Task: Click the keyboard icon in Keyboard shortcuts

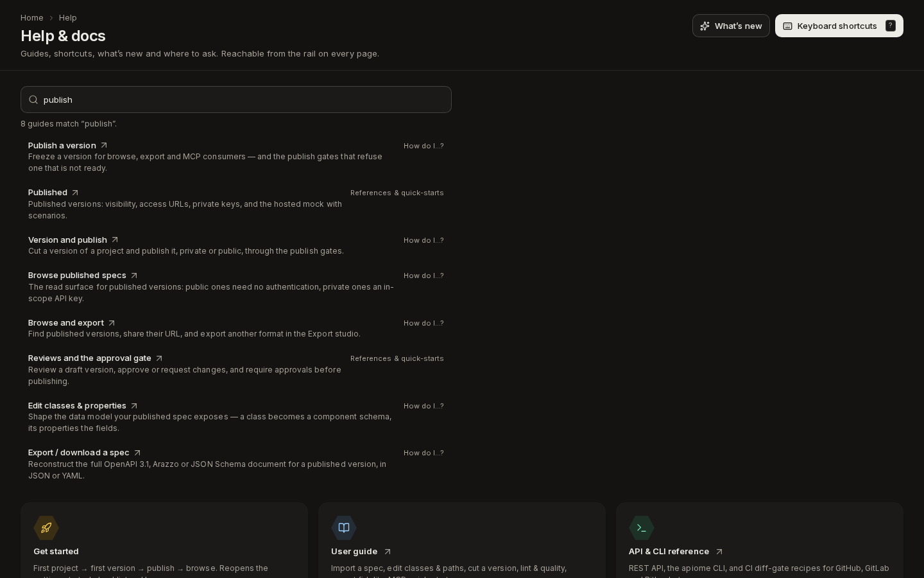Action: click(787, 26)
